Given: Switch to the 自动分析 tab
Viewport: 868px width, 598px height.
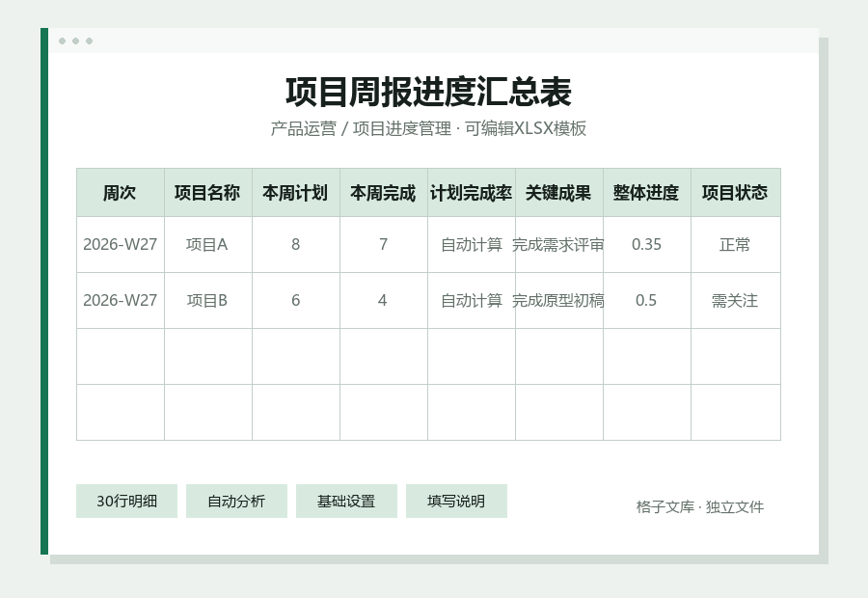Looking at the screenshot, I should point(236,502).
